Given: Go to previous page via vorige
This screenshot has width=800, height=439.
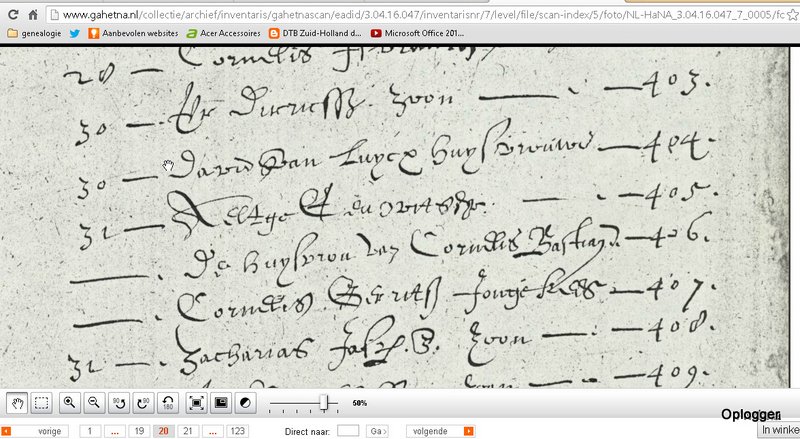Looking at the screenshot, I should [x=35, y=431].
